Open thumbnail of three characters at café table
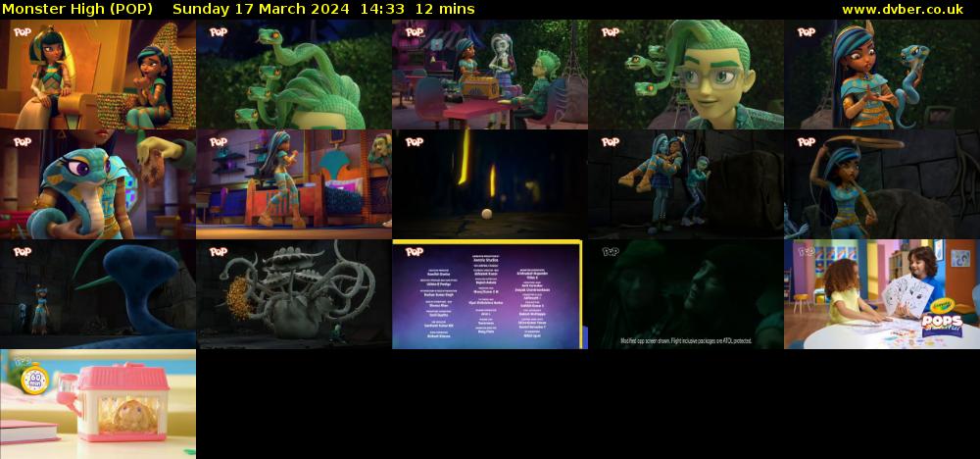Viewport: 980px width, 459px height. point(489,75)
